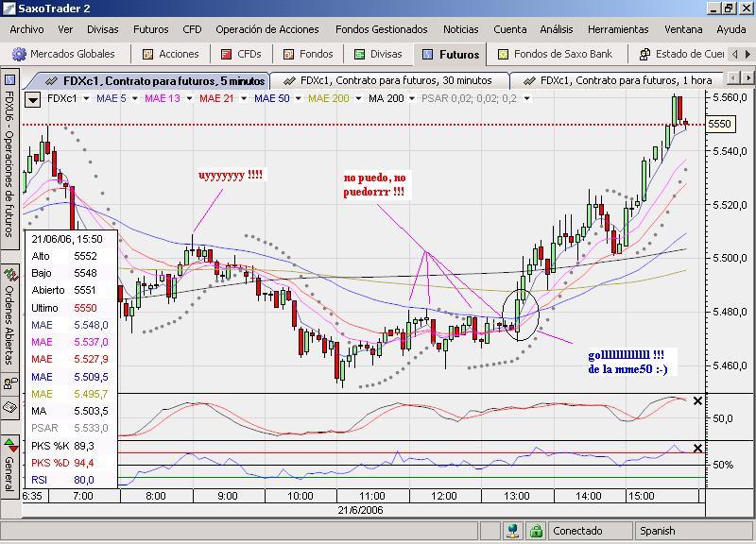Image resolution: width=756 pixels, height=544 pixels.
Task: Click the Futuros toolbar icon
Action: tap(427, 55)
